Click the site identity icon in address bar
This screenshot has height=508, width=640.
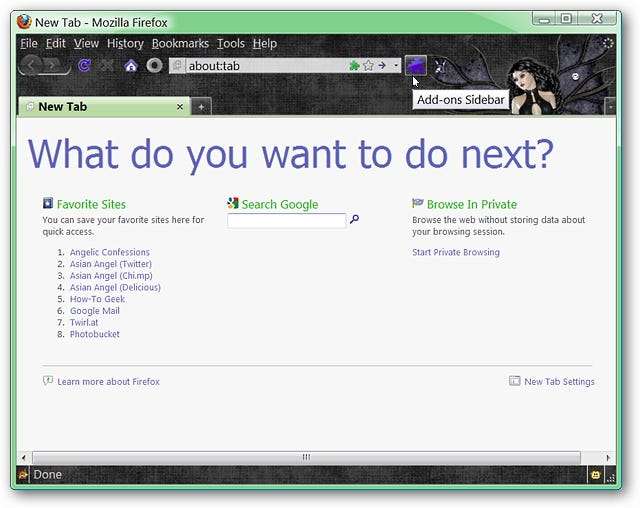point(178,65)
